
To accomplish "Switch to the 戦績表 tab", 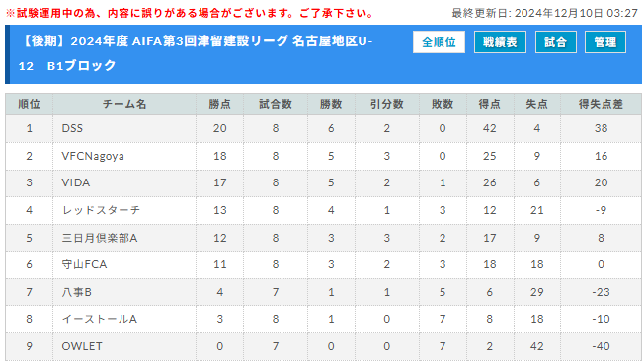I will tap(500, 42).
